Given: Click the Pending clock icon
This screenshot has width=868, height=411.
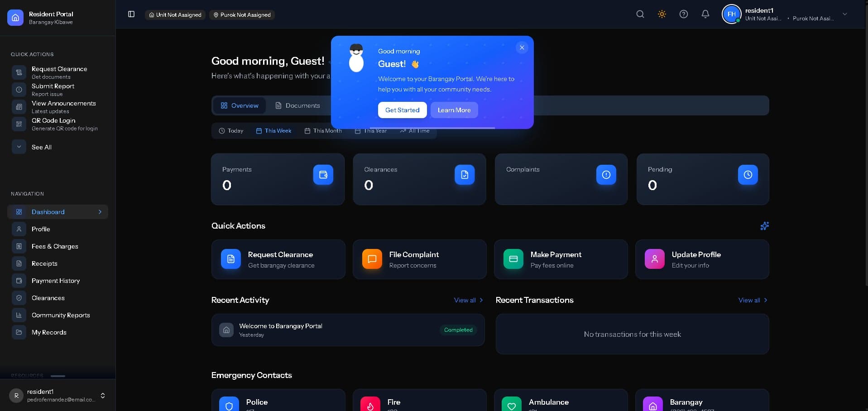Looking at the screenshot, I should click(748, 175).
